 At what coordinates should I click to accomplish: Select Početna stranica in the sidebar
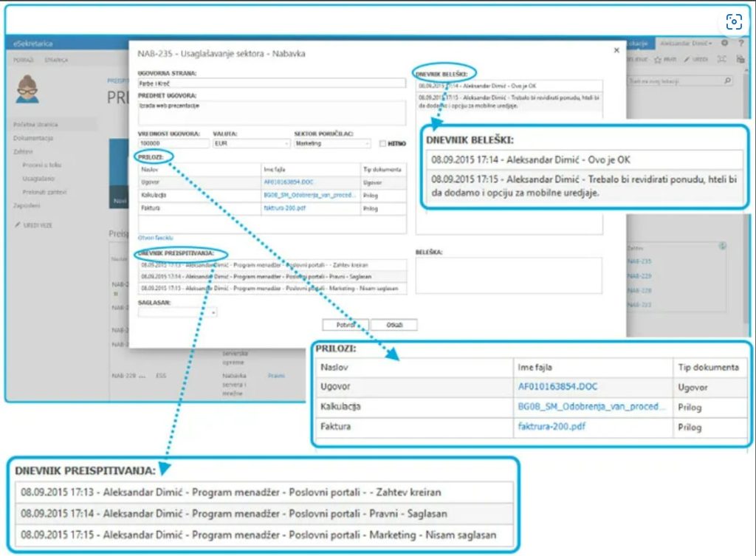[35, 125]
